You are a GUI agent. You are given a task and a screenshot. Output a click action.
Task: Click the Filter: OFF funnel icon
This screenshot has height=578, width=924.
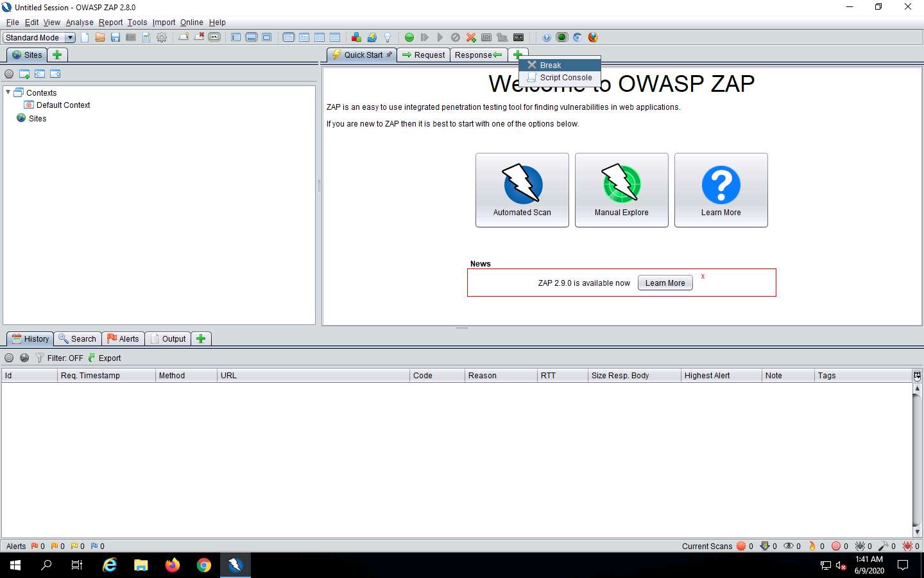coord(39,358)
